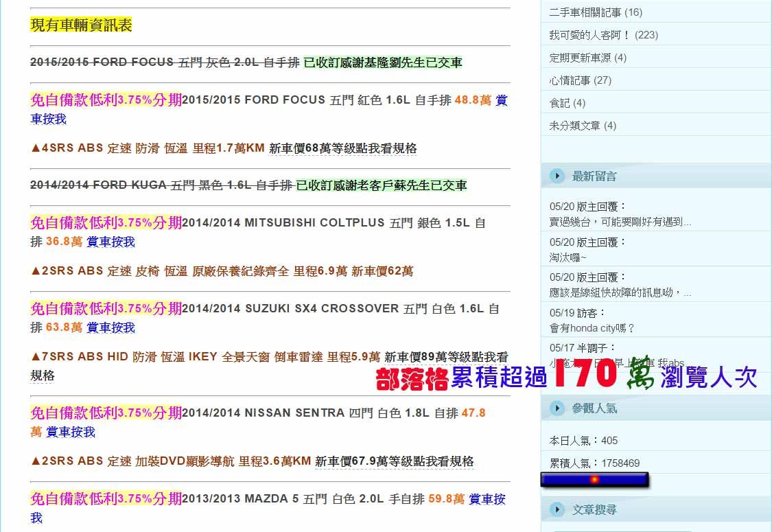Viewport: 772px width, 532px height.
Task: Click the arrow icon beside 文章搜尋
Action: [557, 509]
